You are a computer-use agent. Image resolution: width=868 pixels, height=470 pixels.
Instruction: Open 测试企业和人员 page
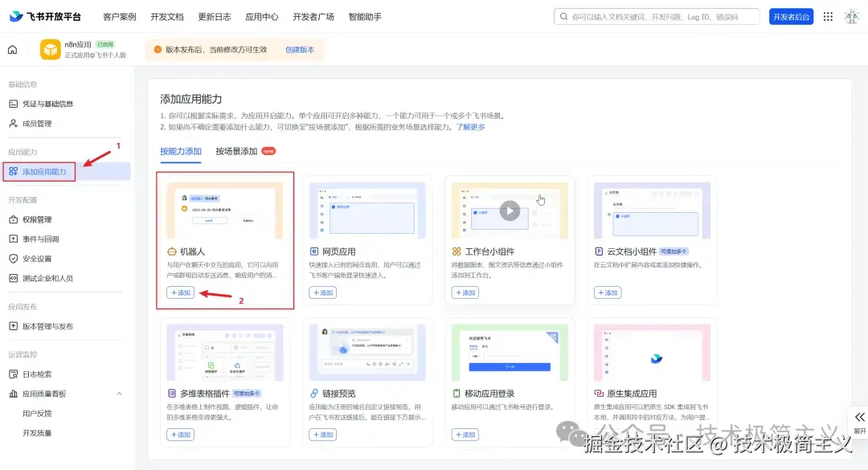(47, 277)
